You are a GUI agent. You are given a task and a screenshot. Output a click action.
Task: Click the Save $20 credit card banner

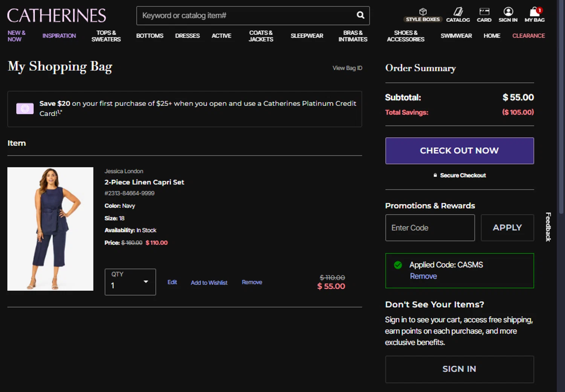tap(185, 109)
